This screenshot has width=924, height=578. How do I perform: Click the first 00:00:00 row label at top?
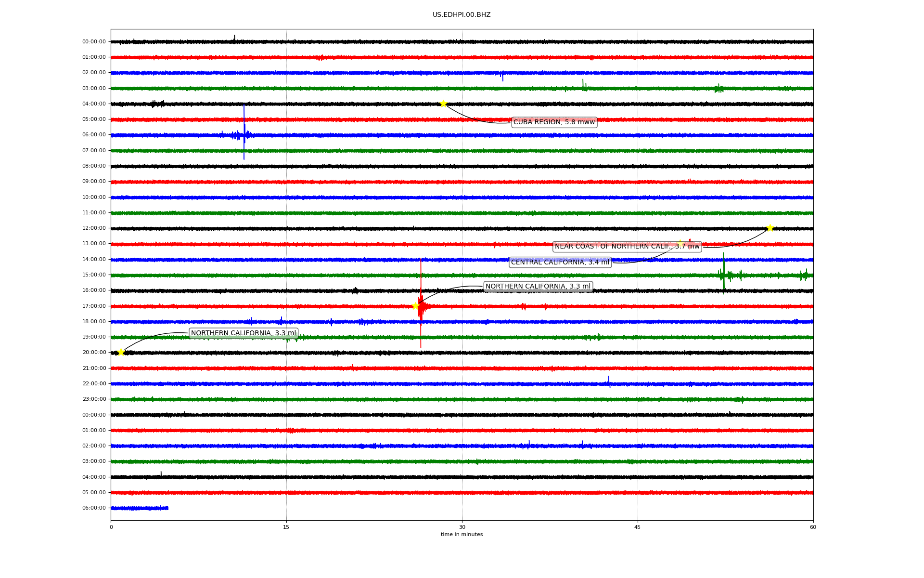coord(94,42)
